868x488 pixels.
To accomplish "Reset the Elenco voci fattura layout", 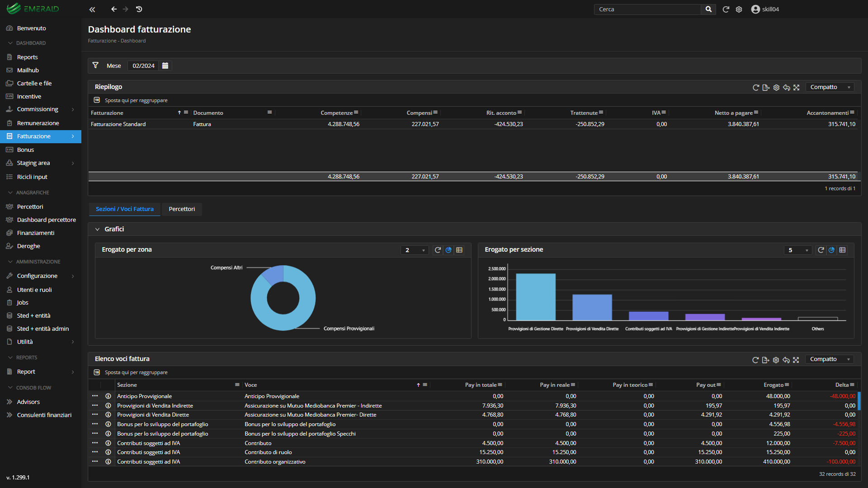I will [786, 360].
